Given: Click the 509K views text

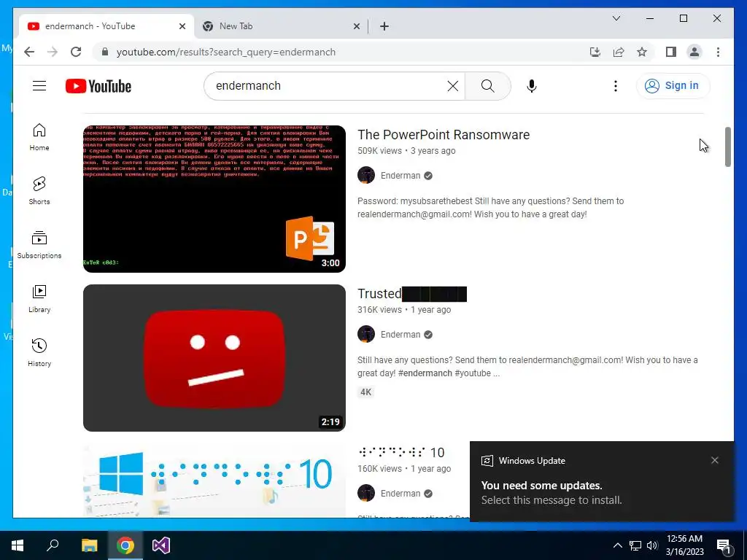Looking at the screenshot, I should click(x=379, y=150).
